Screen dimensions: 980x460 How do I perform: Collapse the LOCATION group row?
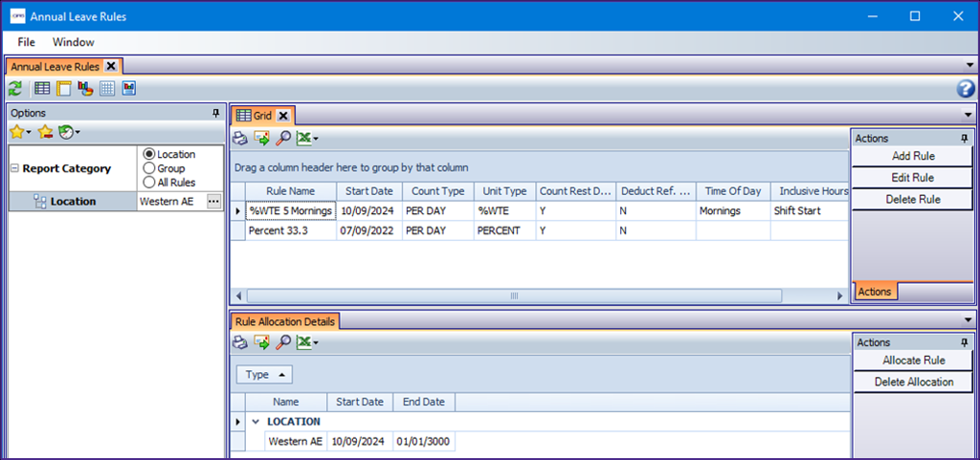point(256,422)
